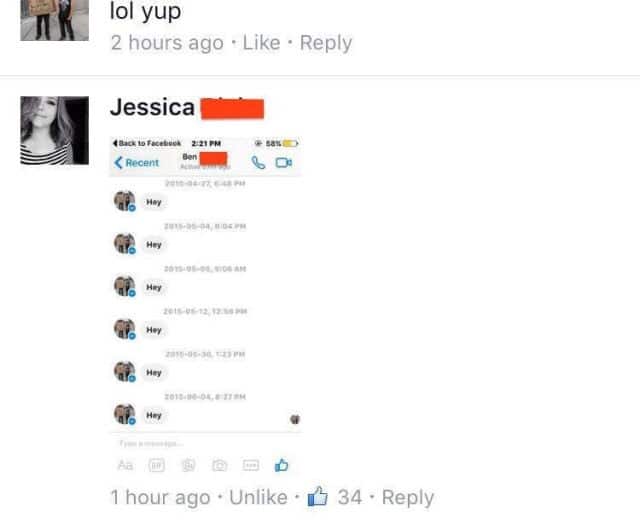
Task: Open the top commenter's profile photo
Action: click(55, 20)
